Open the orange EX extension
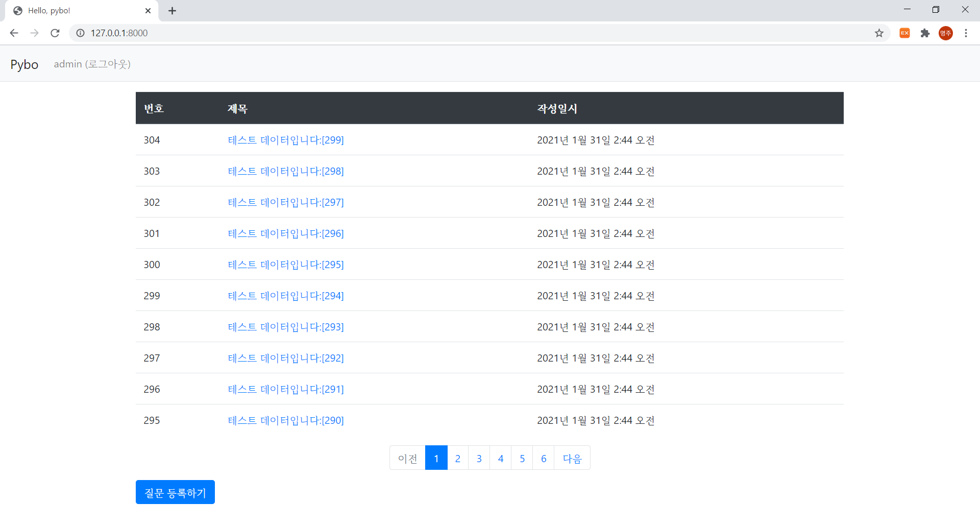 click(904, 33)
